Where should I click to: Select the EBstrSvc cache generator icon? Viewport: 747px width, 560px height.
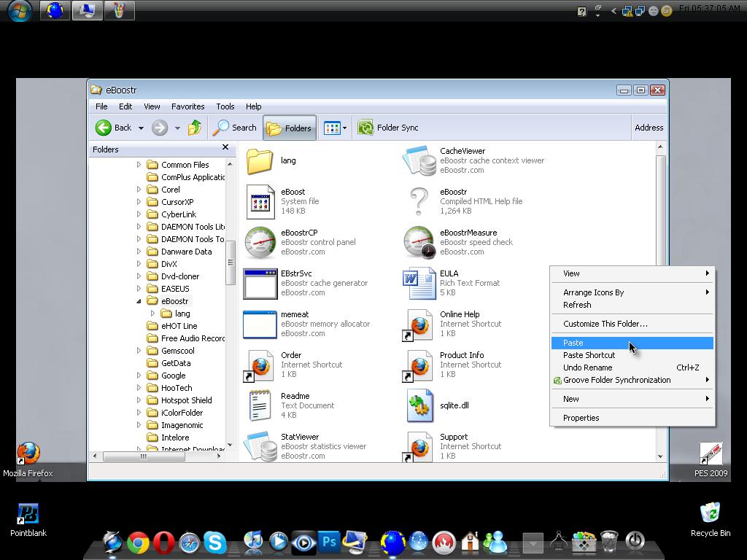coord(260,284)
